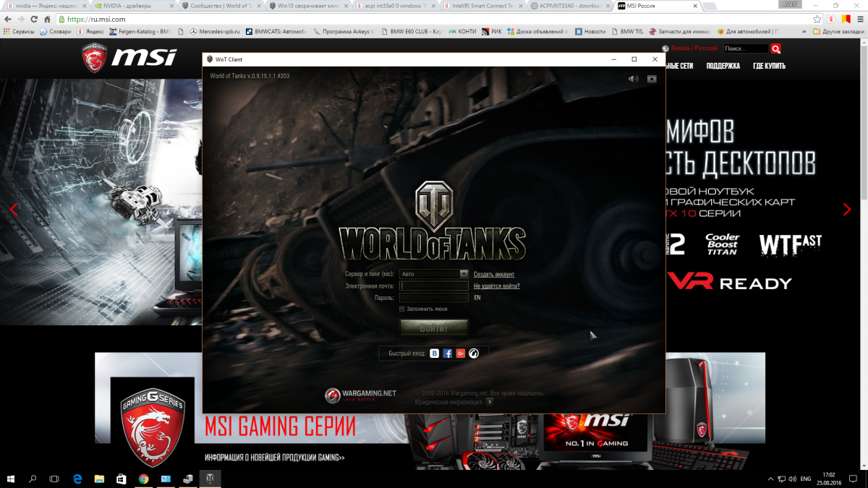
Task: Log in with the VK quick login icon
Action: point(435,354)
